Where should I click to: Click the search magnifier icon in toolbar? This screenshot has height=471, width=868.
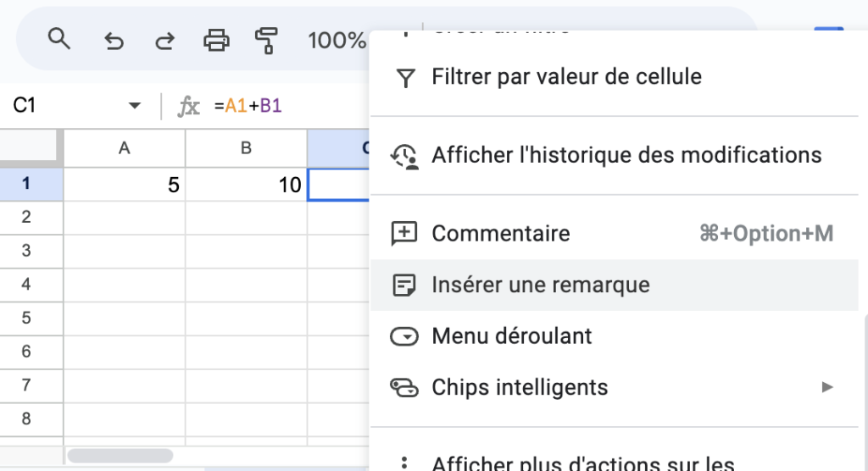point(58,40)
